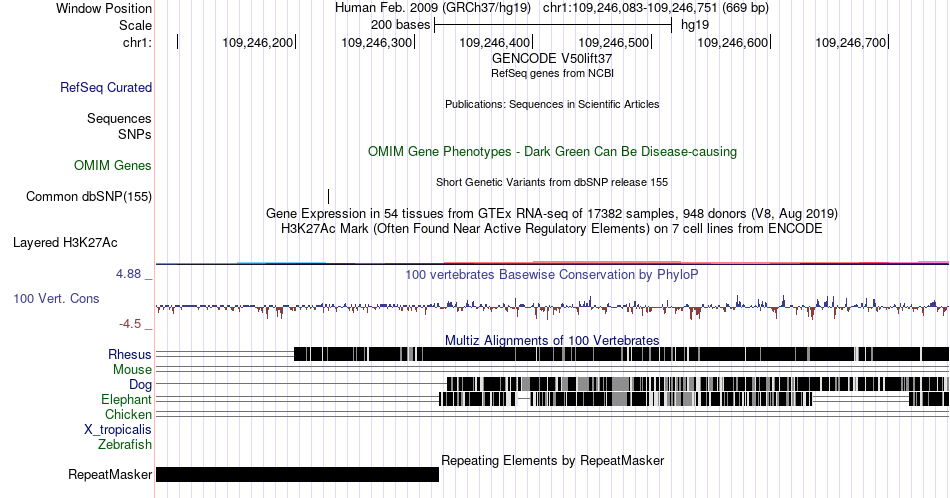Click the Dog alignment block

coord(697,384)
